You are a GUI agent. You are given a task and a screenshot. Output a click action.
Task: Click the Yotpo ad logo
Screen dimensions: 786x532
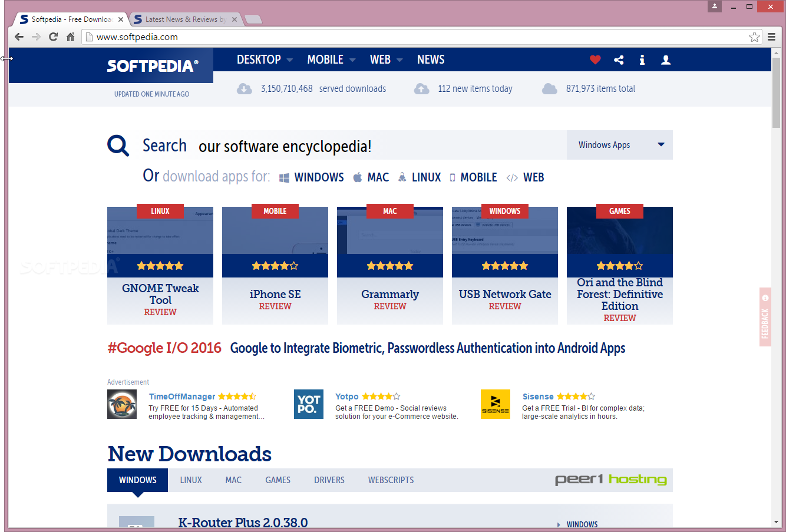click(x=309, y=404)
